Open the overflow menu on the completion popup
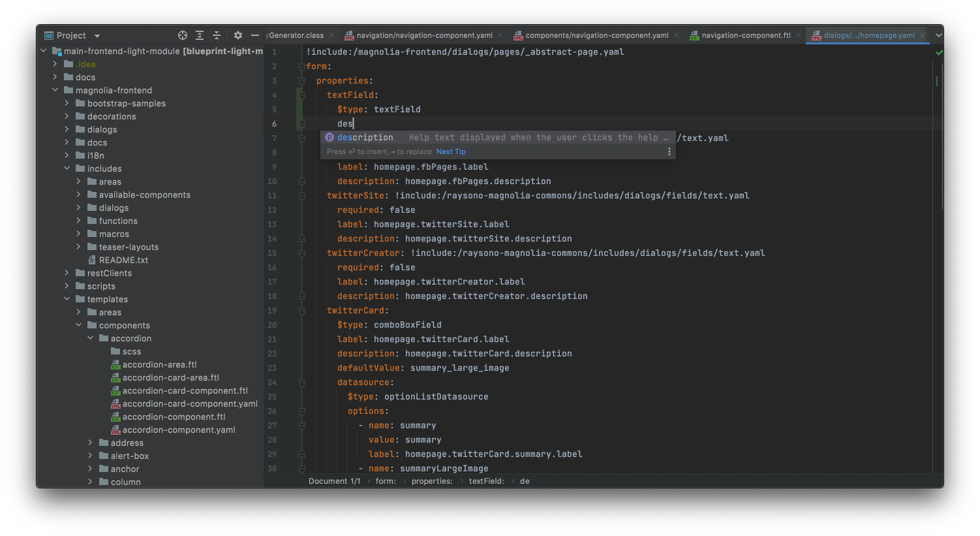980x536 pixels. coord(669,151)
